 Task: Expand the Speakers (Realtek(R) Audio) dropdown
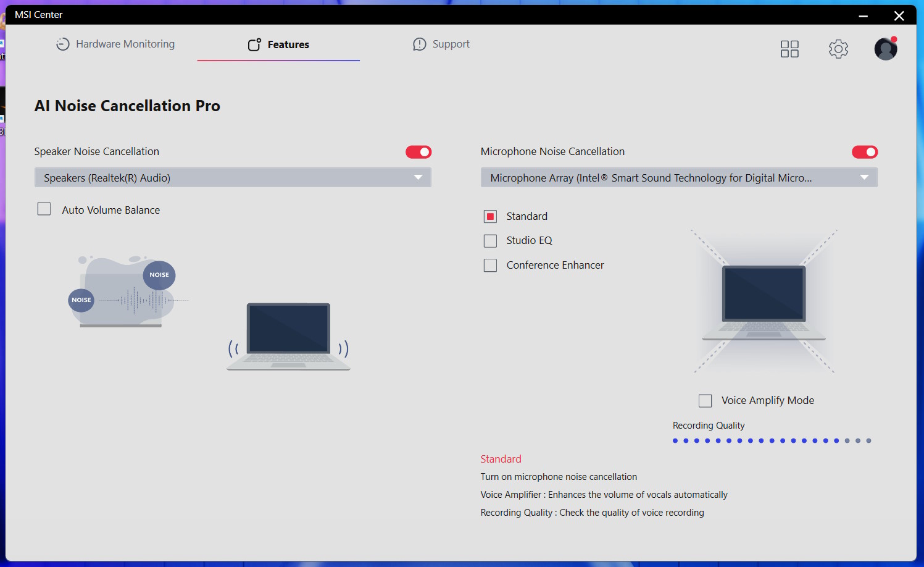point(233,178)
